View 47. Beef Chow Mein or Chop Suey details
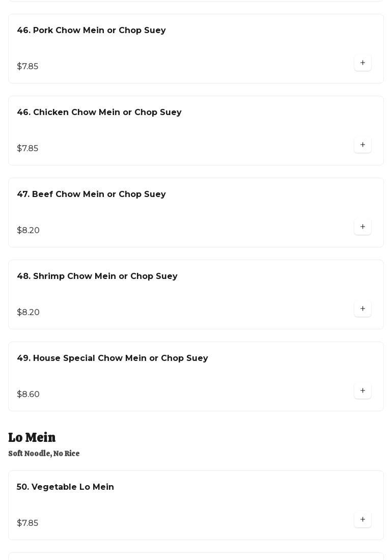 click(x=91, y=194)
